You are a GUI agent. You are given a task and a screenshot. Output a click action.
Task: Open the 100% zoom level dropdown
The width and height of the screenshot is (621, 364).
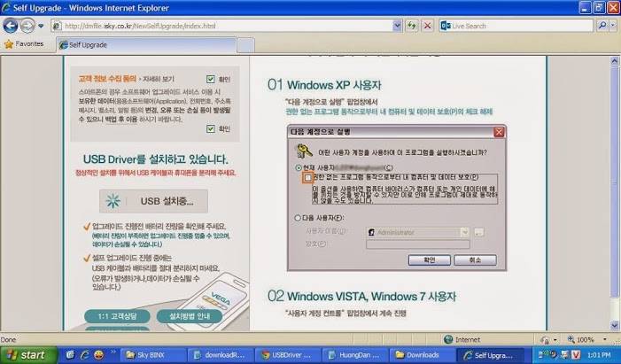click(604, 339)
